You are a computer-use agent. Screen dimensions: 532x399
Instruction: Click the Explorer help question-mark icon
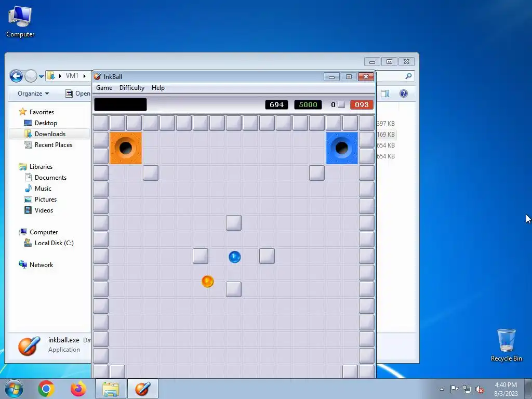pyautogui.click(x=403, y=94)
